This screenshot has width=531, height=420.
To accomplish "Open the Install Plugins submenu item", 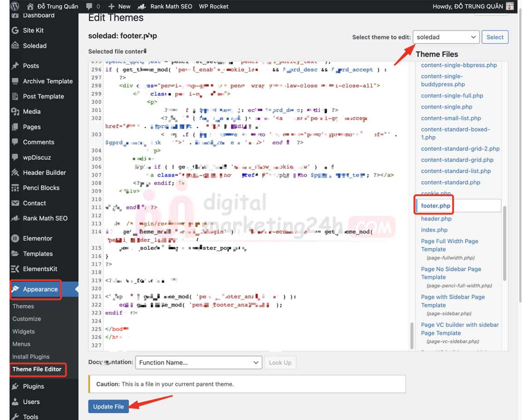I will click(x=31, y=357).
